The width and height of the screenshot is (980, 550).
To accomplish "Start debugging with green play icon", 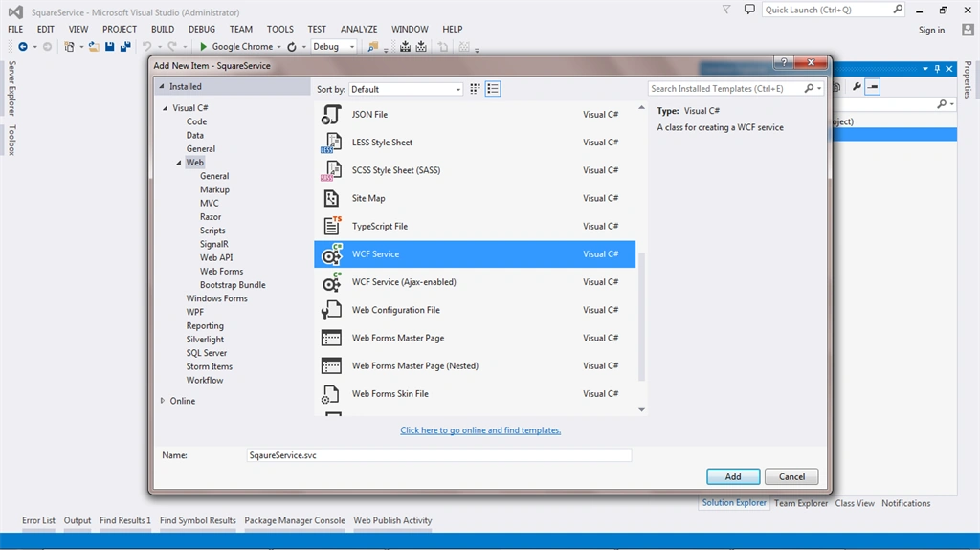I will 203,46.
